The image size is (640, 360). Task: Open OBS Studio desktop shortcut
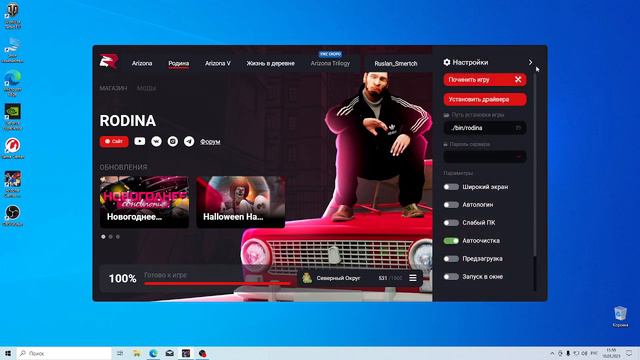(x=13, y=216)
